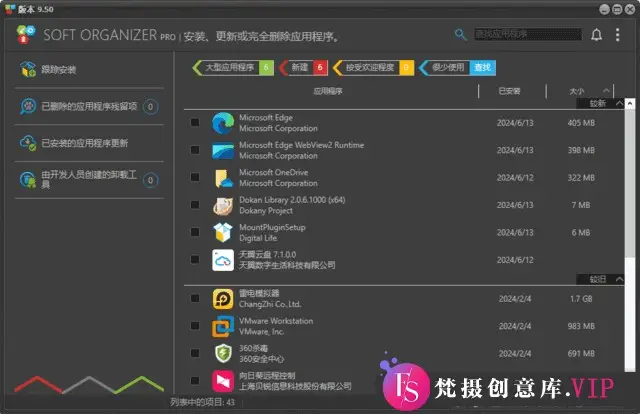Image resolution: width=640 pixels, height=414 pixels.
Task: Click the VMware Workstation icon
Action: [x=223, y=326]
